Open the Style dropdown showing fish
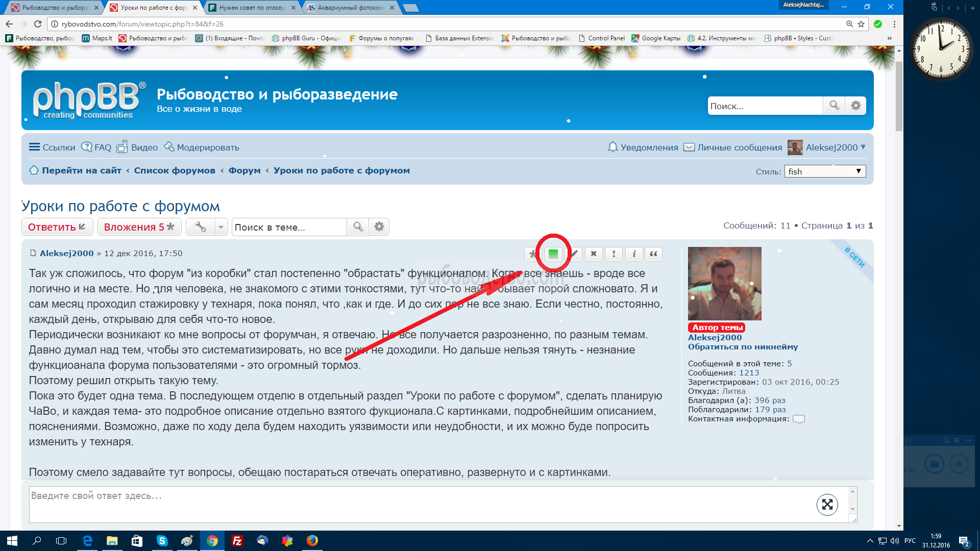 pos(825,171)
